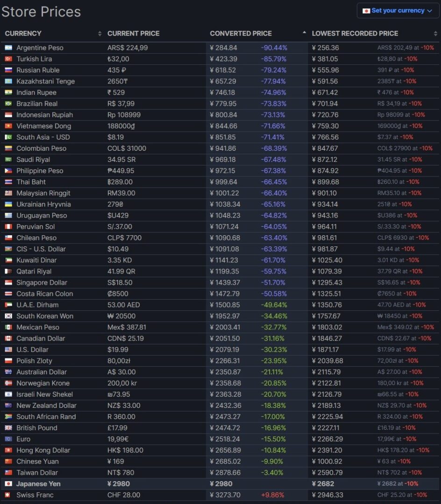The height and width of the screenshot is (504, 441).
Task: Click the South Korean Won flag icon
Action: click(x=8, y=316)
